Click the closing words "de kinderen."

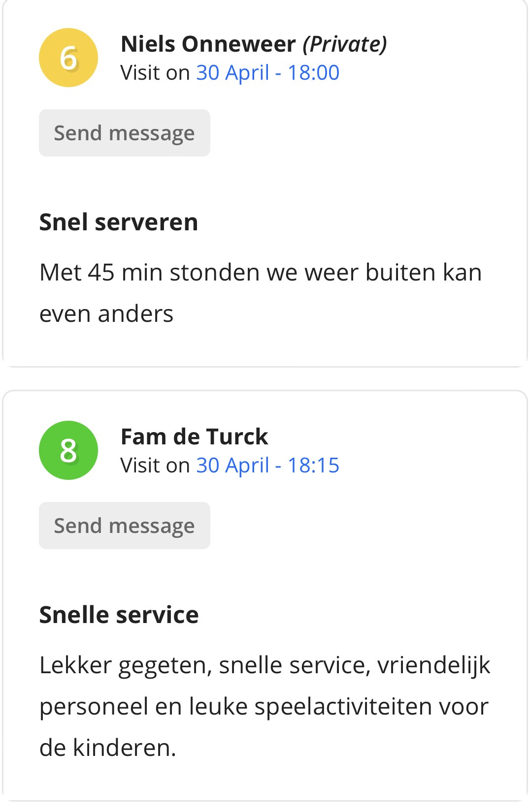pos(108,748)
